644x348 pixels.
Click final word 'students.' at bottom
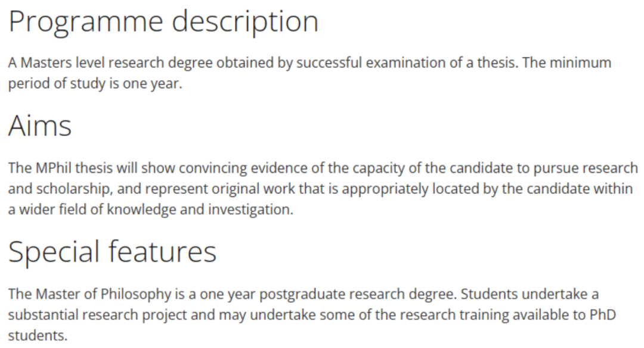click(x=38, y=335)
